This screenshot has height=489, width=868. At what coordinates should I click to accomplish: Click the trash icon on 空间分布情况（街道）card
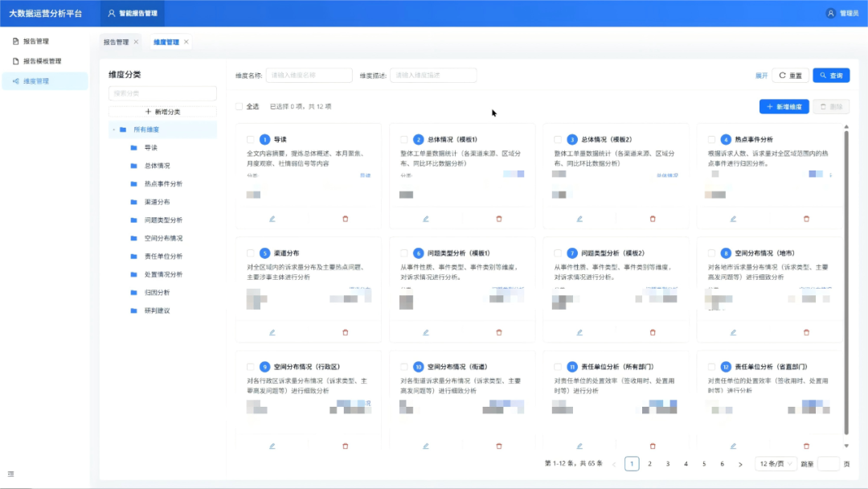click(498, 444)
